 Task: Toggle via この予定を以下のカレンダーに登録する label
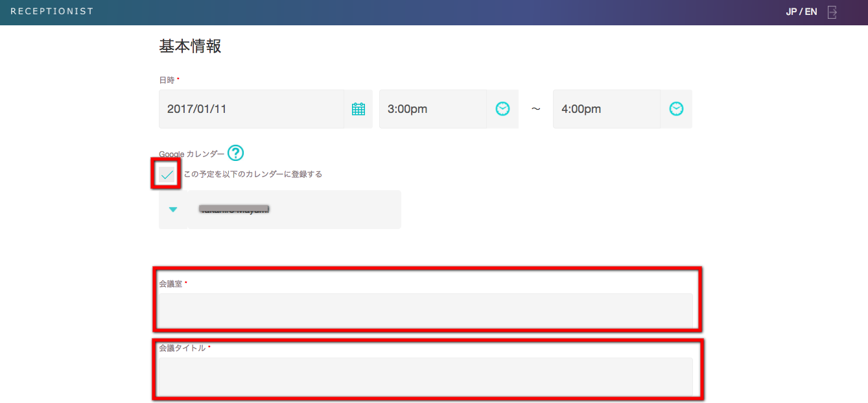[x=253, y=174]
